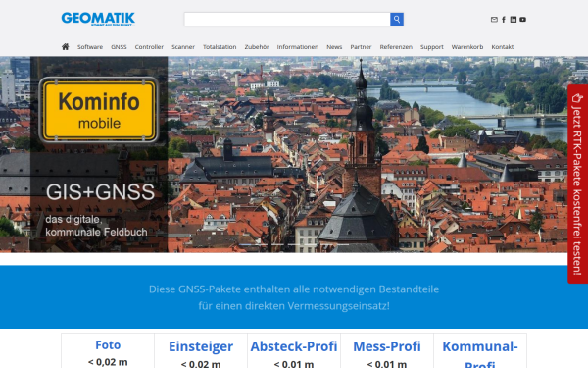This screenshot has width=588, height=368.
Task: Click the GIS+GNSS banner heading
Action: click(x=100, y=192)
